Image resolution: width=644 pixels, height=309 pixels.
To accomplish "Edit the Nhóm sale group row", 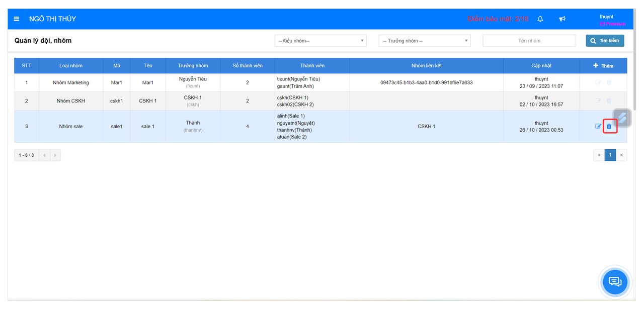I will [x=598, y=127].
